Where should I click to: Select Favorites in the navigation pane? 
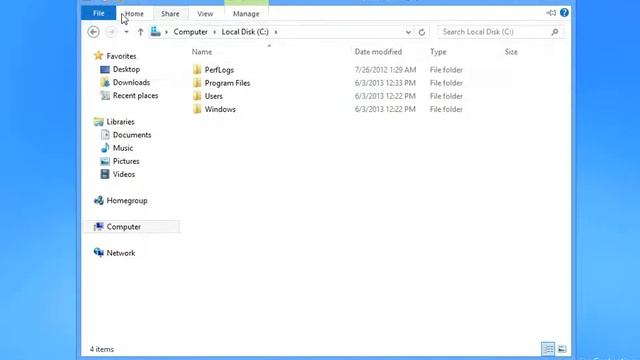coord(121,56)
